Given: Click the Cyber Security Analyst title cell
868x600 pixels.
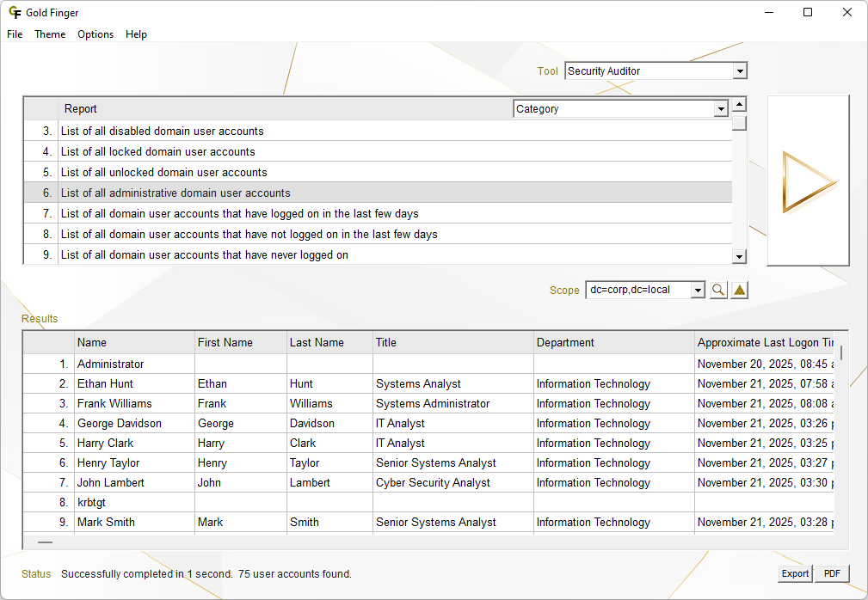Looking at the screenshot, I should (453, 483).
